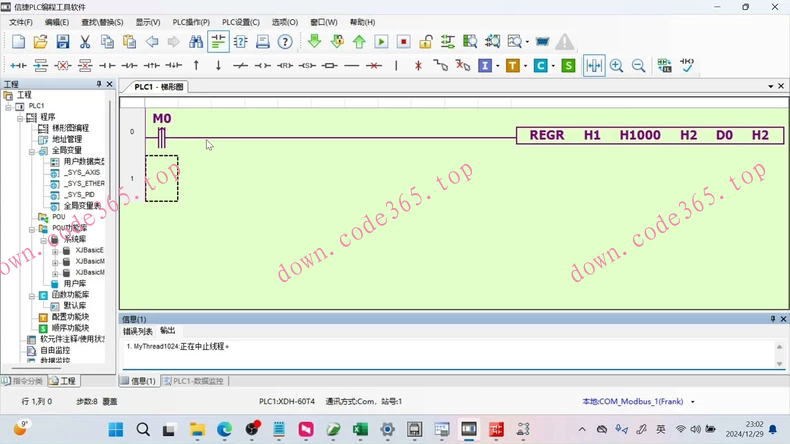Switch to 指令分类 tab
790x444 pixels.
[x=23, y=381]
